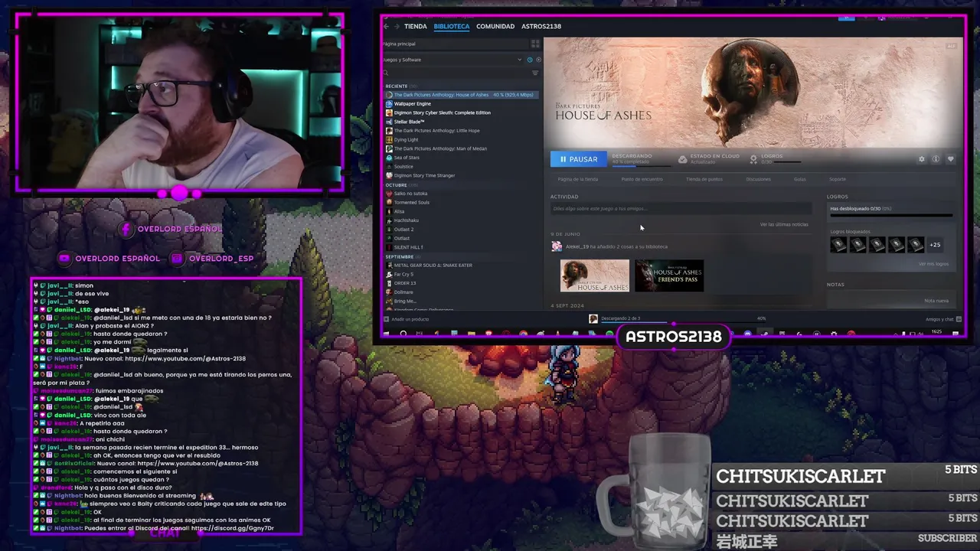Click Añadir un producto
The image size is (980, 551).
[407, 319]
